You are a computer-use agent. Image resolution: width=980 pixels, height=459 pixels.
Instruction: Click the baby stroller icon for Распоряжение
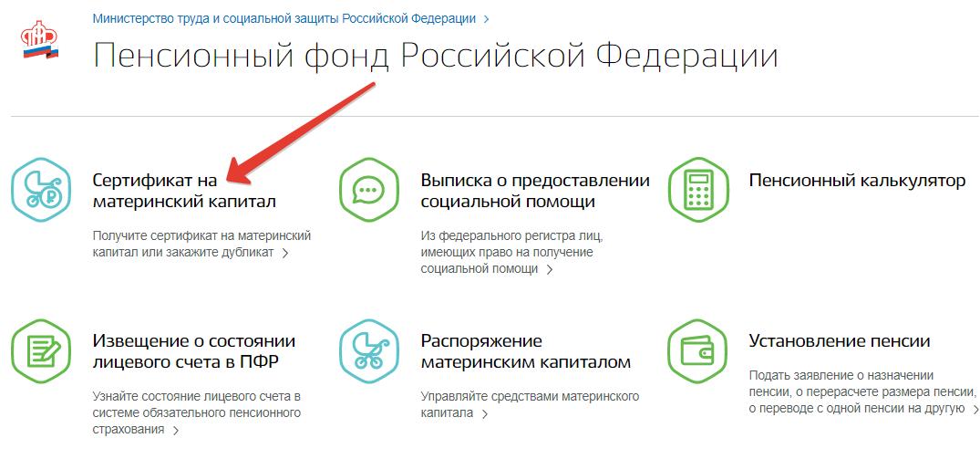369,350
